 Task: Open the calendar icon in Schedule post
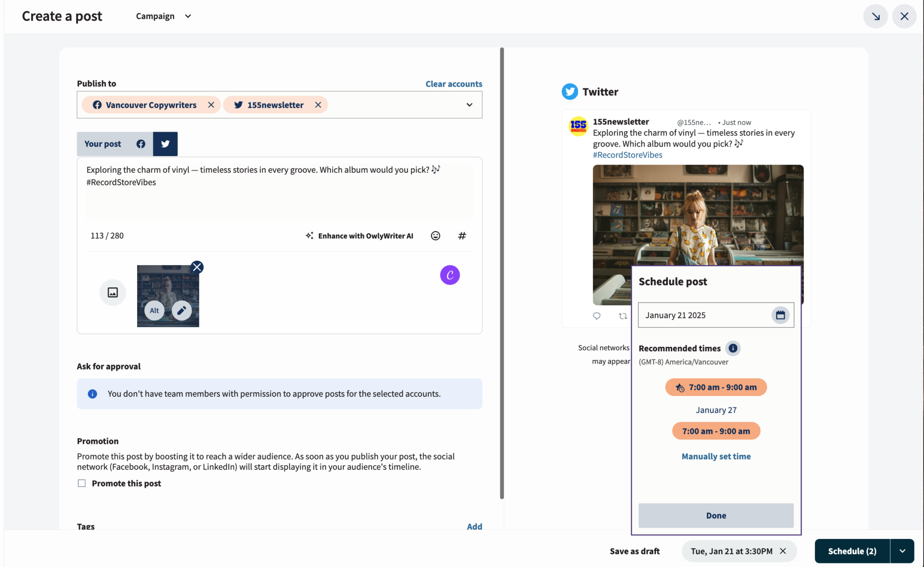tap(781, 315)
